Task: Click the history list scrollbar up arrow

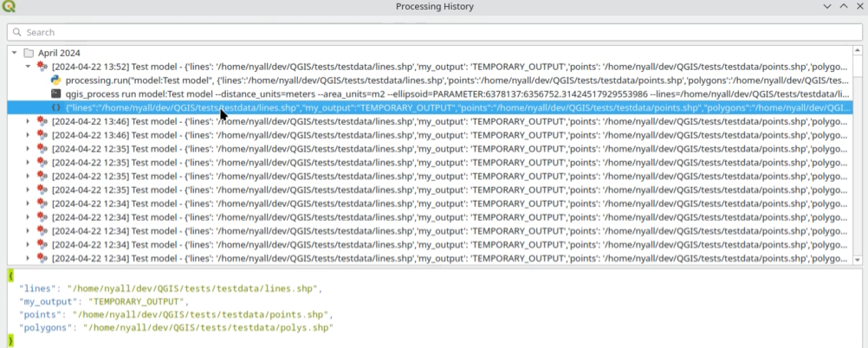Action: 858,53
